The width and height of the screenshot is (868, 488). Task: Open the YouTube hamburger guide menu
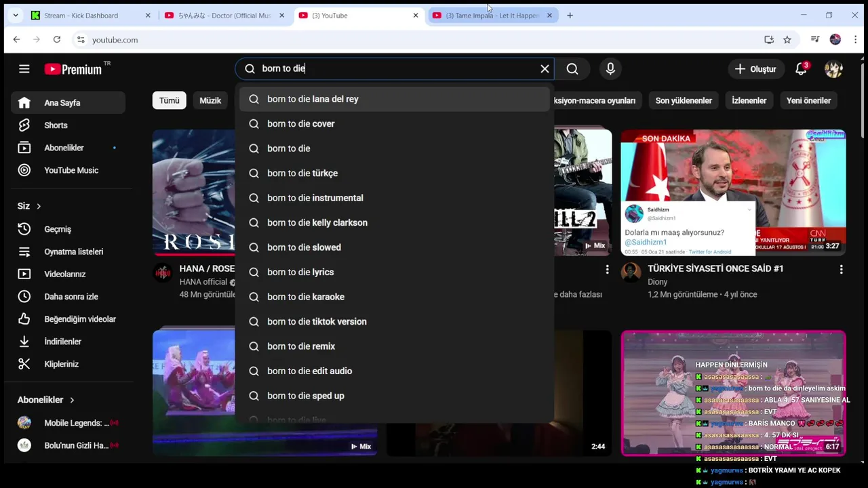24,68
